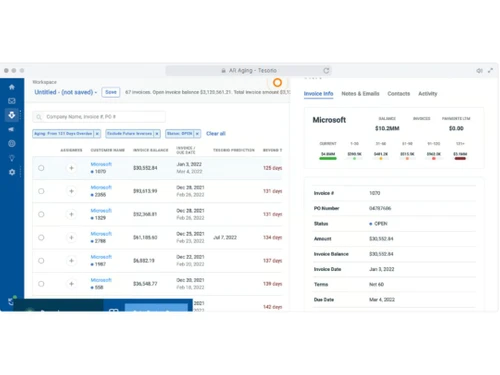
Task: Click the green Current aging bar
Action: pos(328,158)
